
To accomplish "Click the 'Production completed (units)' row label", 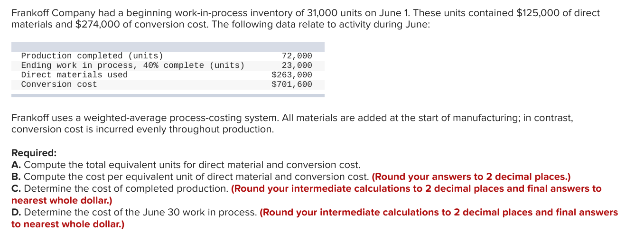I will [x=92, y=56].
